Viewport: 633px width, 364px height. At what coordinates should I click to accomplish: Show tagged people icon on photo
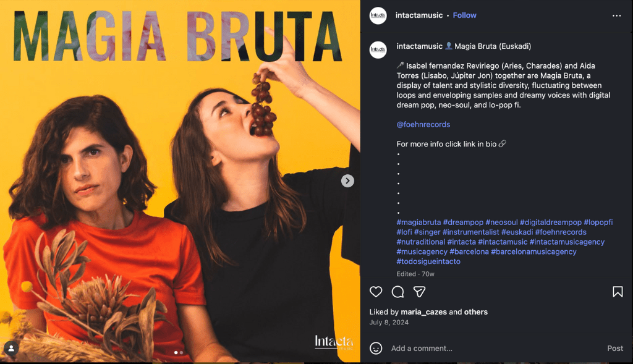11,348
